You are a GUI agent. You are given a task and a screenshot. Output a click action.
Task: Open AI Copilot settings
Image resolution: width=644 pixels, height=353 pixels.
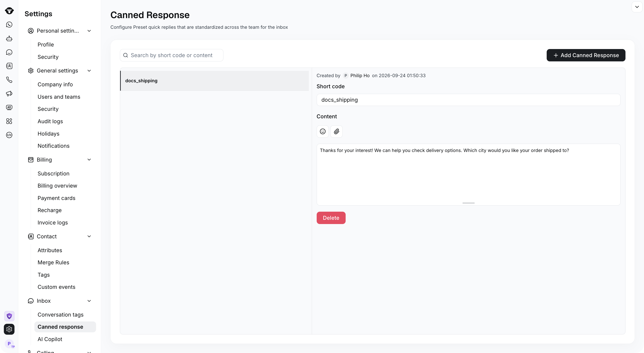pyautogui.click(x=50, y=339)
